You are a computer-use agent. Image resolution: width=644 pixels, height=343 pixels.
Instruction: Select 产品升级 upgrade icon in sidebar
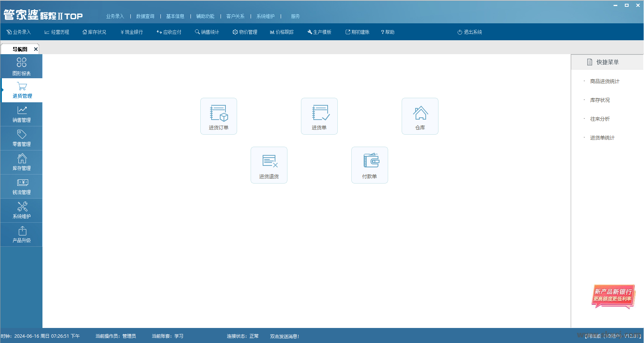click(21, 235)
